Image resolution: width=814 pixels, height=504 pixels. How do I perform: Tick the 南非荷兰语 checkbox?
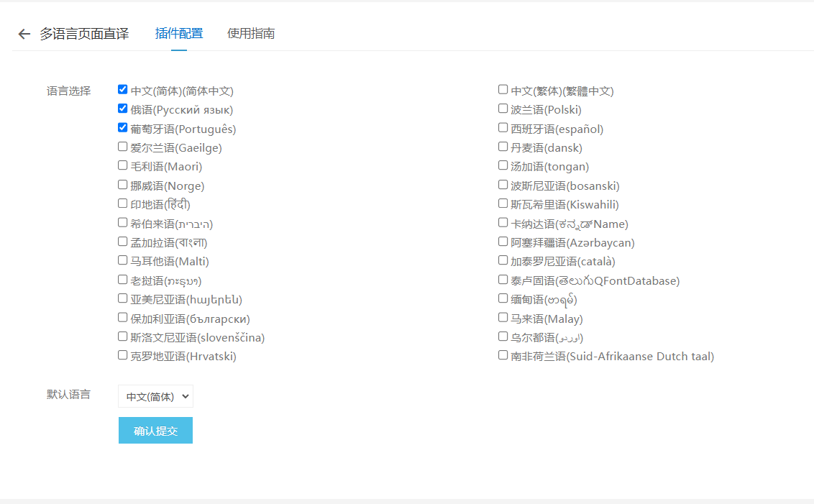[x=503, y=355]
